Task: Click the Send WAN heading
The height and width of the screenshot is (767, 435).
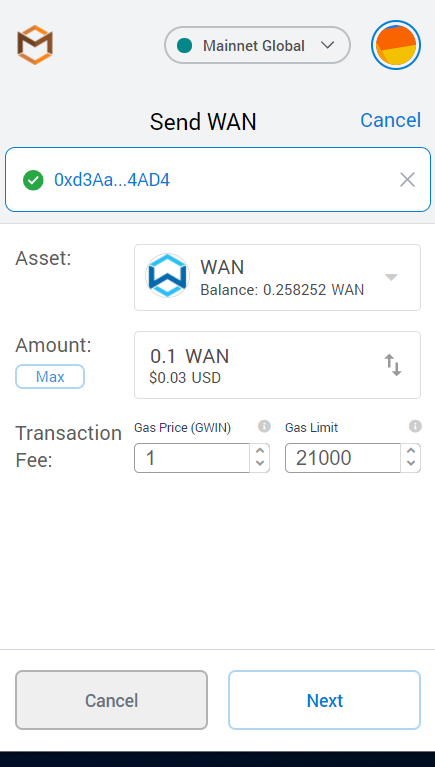Action: (x=203, y=122)
